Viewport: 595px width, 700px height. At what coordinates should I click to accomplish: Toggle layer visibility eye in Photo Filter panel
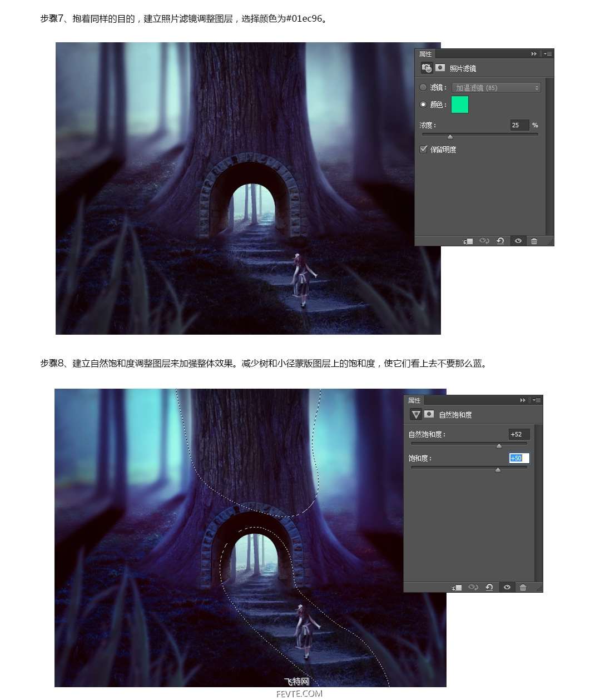518,241
